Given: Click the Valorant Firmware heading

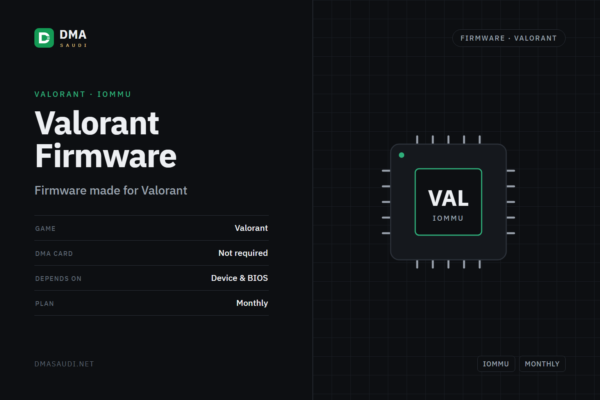Looking at the screenshot, I should pyautogui.click(x=105, y=139).
